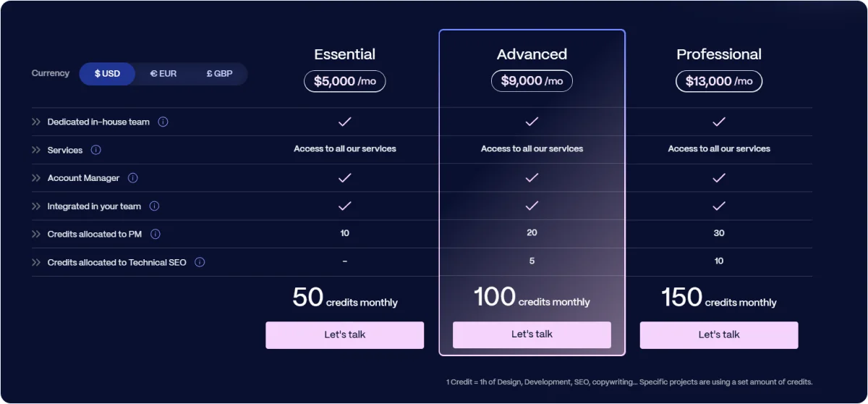Select the Essential plan heading

coord(345,54)
